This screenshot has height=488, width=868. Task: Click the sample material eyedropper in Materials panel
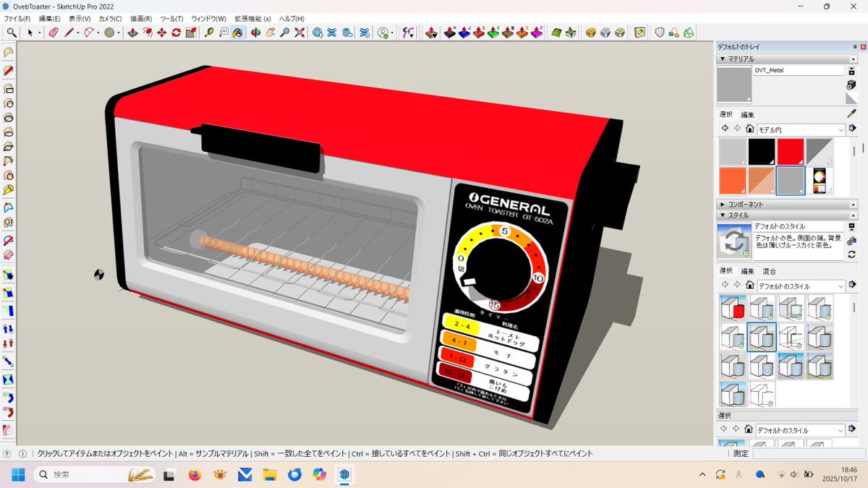point(851,114)
